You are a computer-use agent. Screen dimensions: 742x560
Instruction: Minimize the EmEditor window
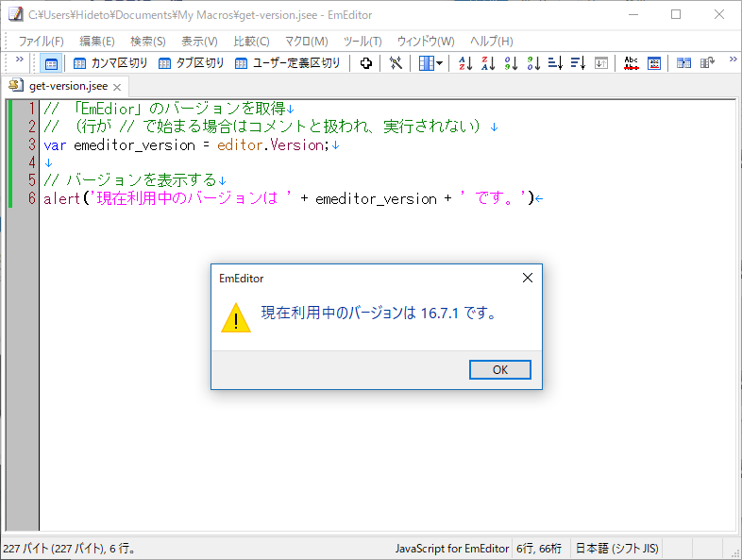[x=633, y=15]
